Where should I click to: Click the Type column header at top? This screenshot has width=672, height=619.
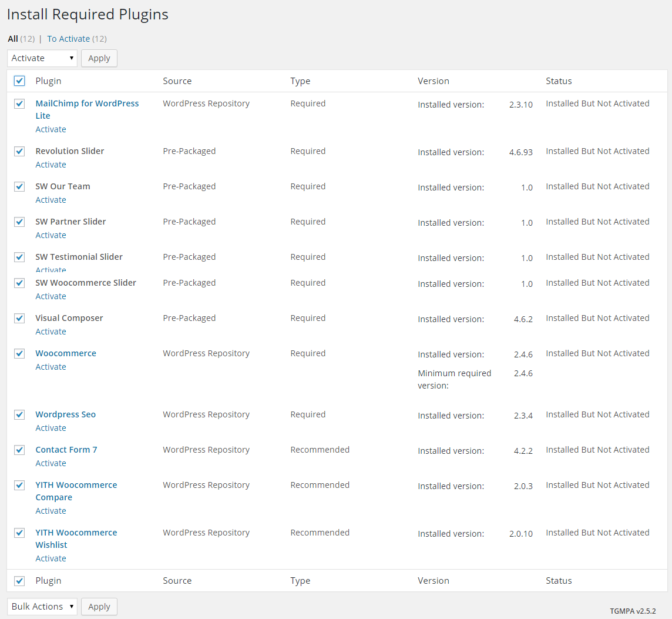coord(300,81)
